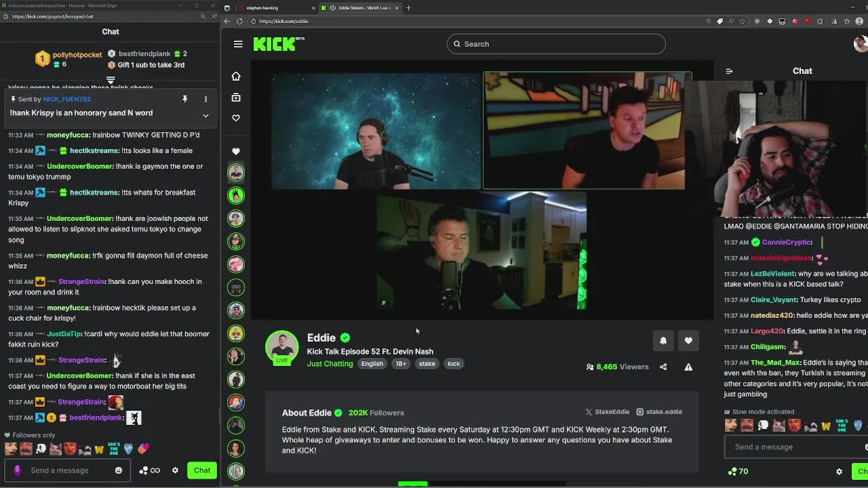Screen dimensions: 868x488
Task: Open moneyfucca username at 11:33 AM
Action: point(68,136)
